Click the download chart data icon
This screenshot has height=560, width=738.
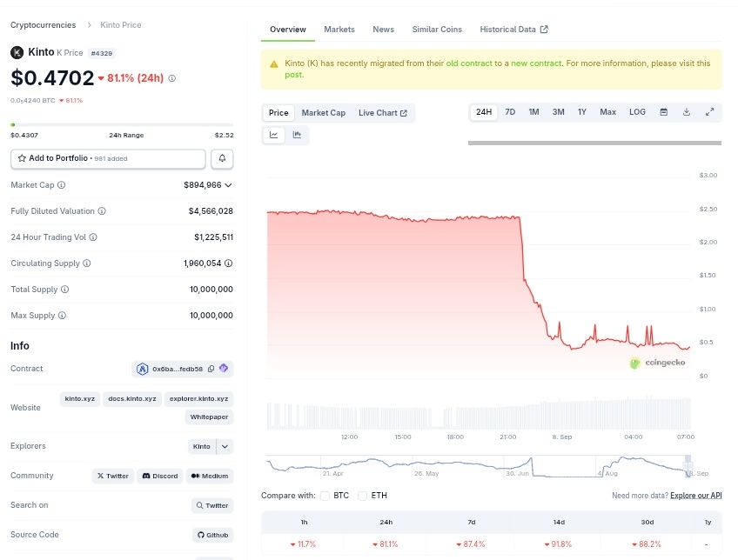coord(687,112)
